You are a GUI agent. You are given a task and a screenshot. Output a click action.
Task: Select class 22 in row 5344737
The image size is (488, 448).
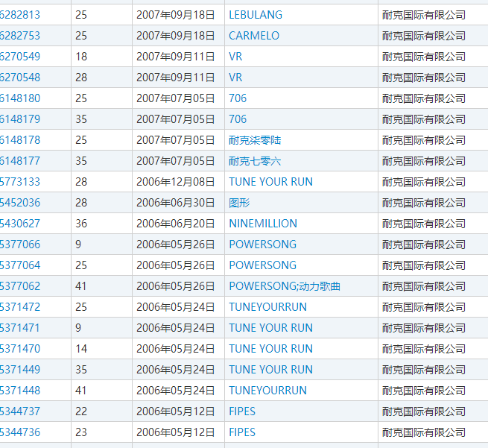(x=81, y=411)
